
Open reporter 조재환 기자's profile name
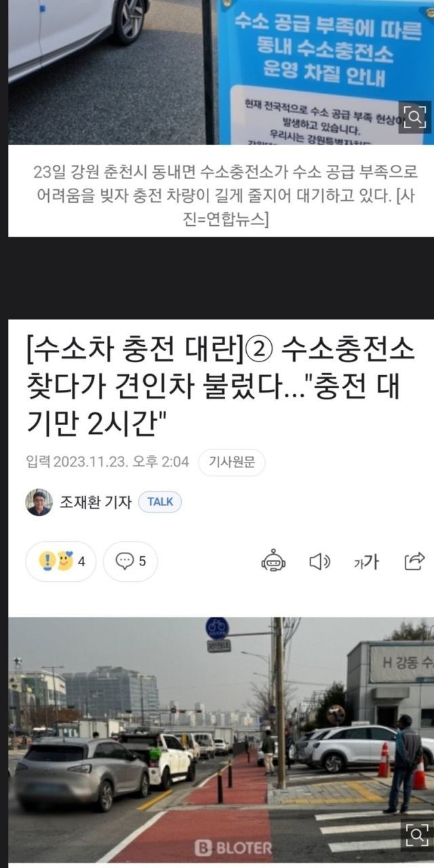click(x=95, y=502)
